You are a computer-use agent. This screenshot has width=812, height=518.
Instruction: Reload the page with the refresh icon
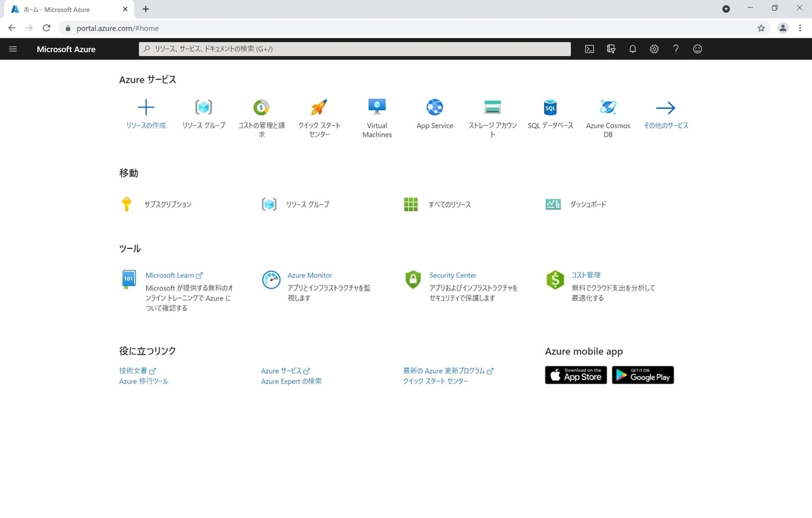(x=46, y=28)
